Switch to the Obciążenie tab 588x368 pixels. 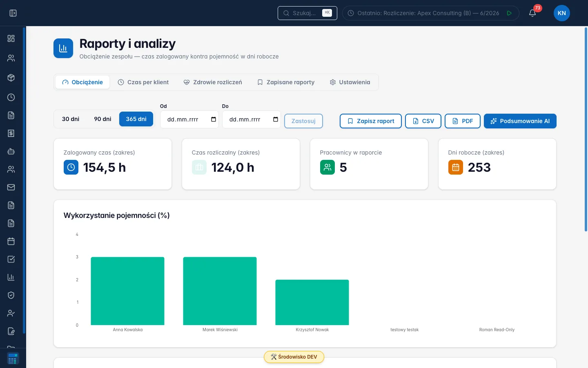(82, 82)
